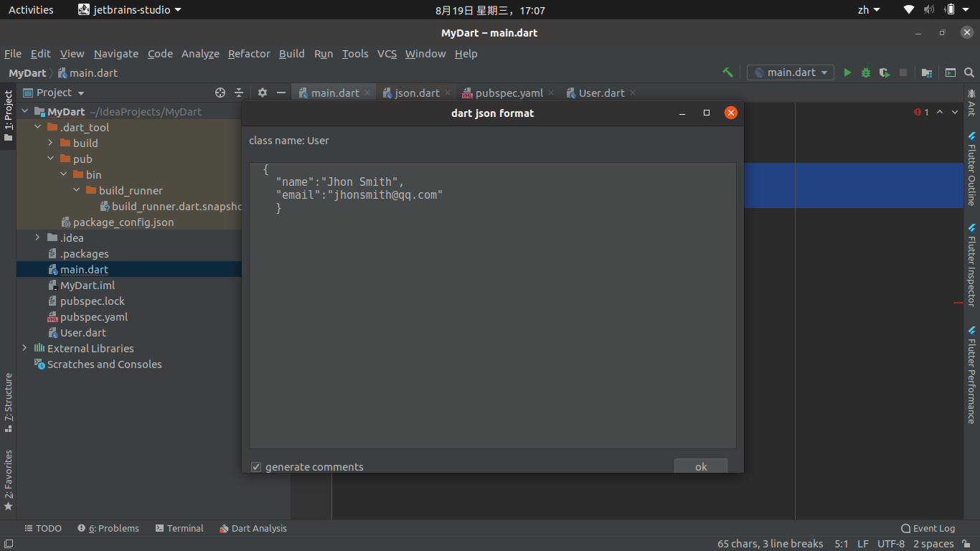Image resolution: width=980 pixels, height=551 pixels.
Task: Toggle the generate comments checkbox
Action: [x=256, y=467]
